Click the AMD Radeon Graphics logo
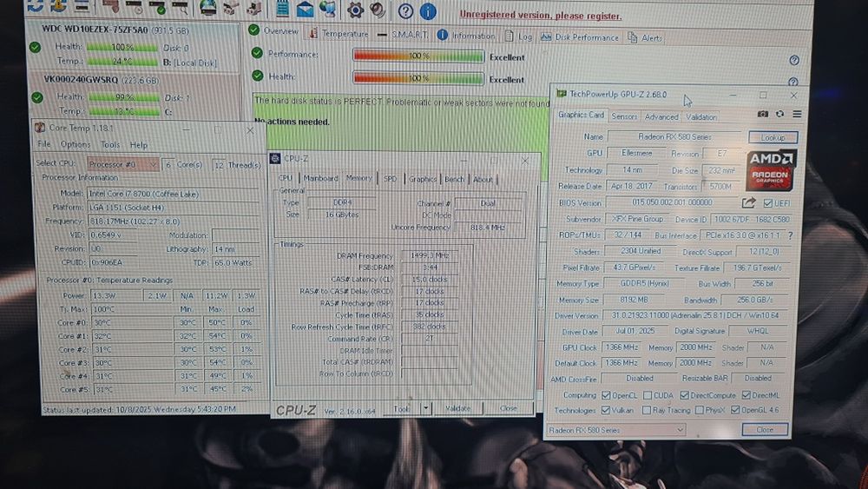Viewport: 868px width, 489px height. point(771,170)
